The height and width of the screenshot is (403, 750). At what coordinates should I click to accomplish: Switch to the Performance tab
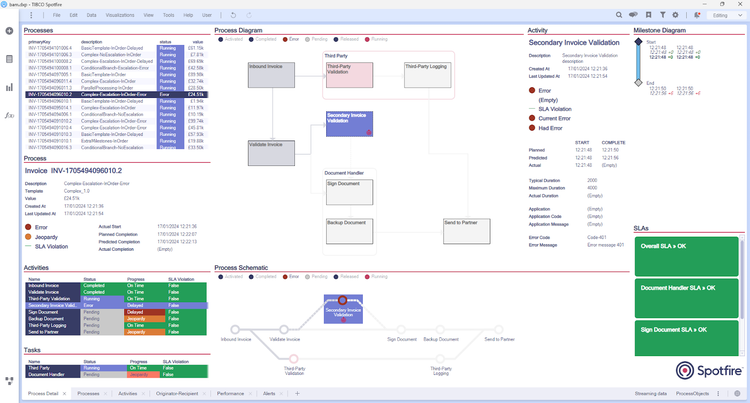pyautogui.click(x=230, y=393)
